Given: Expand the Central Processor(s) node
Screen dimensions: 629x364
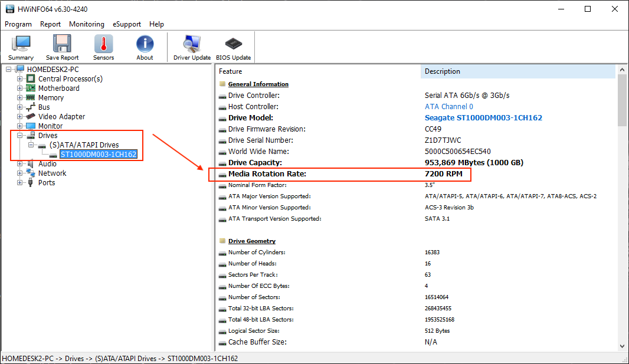Looking at the screenshot, I should [x=19, y=78].
